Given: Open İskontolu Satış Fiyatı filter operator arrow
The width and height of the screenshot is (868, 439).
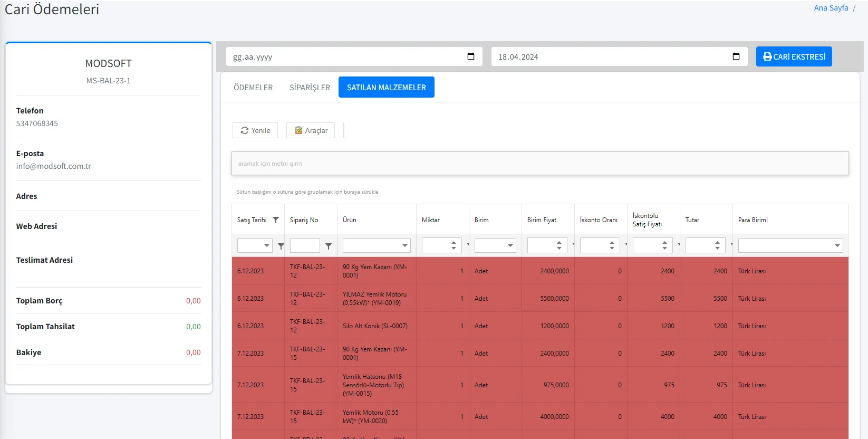Looking at the screenshot, I should (x=679, y=245).
